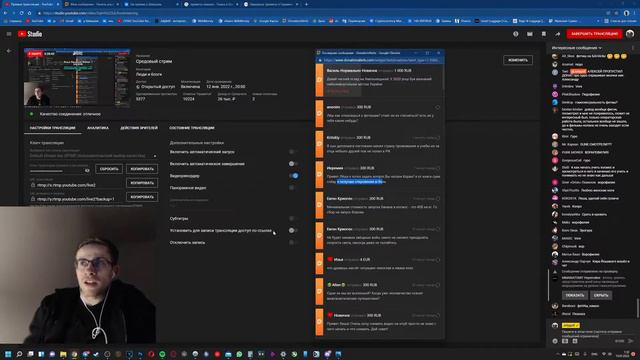Copy the primary rtmp stream URL
Screen dimensions: 640x360
pos(142,183)
